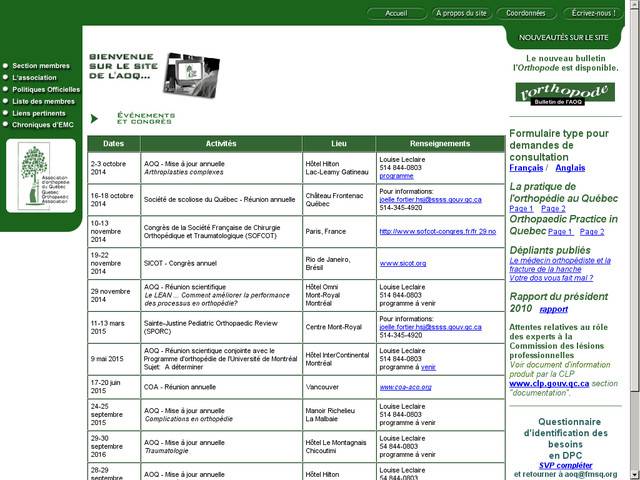The image size is (640, 480).
Task: Click the SVP compléter questionnaire link
Action: click(565, 465)
